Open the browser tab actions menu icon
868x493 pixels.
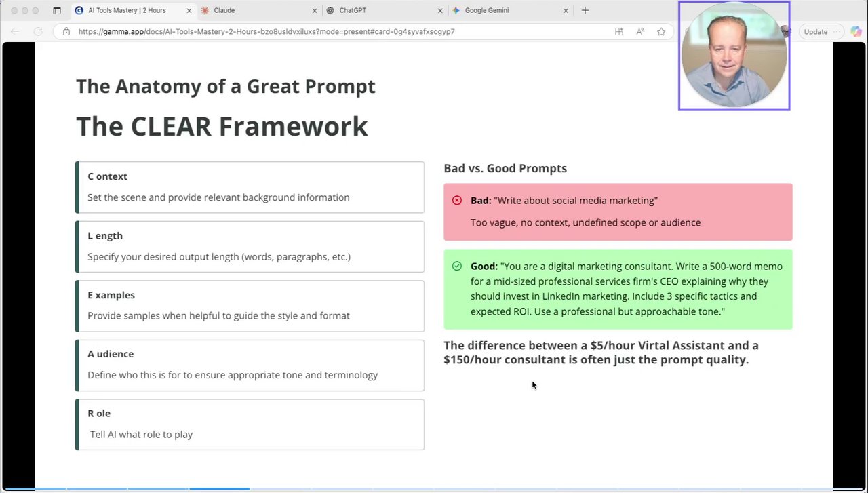point(57,10)
